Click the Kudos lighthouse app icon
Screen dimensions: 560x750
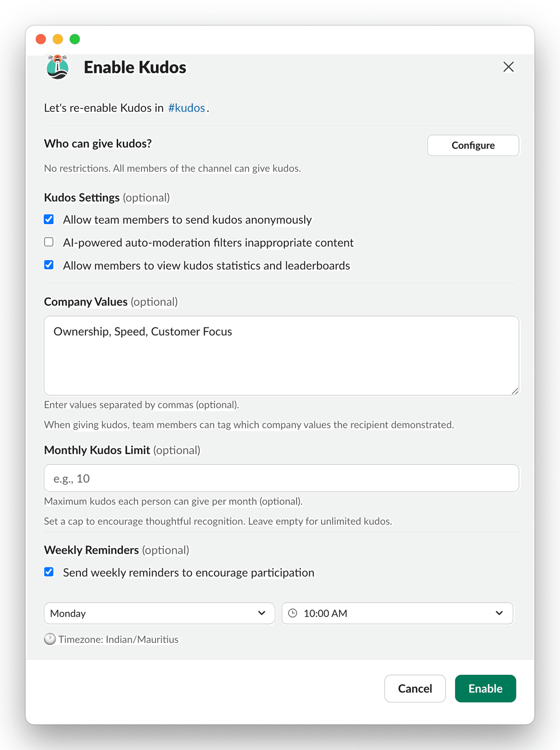58,67
